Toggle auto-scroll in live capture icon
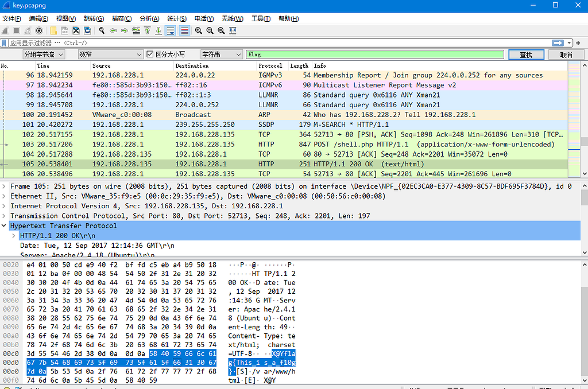The width and height of the screenshot is (588, 389). [x=171, y=30]
